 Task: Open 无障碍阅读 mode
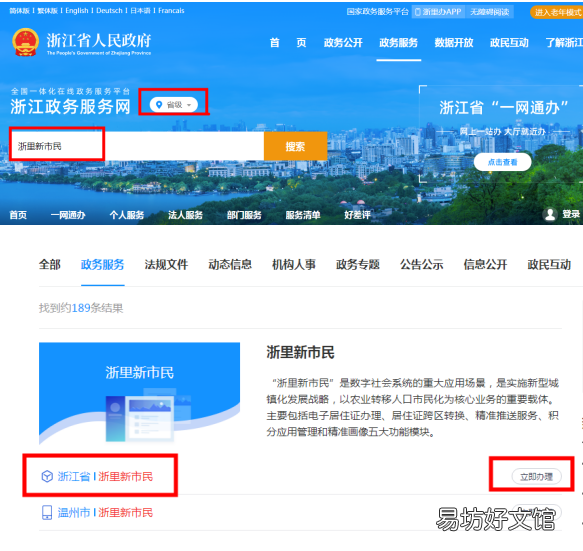coord(489,12)
